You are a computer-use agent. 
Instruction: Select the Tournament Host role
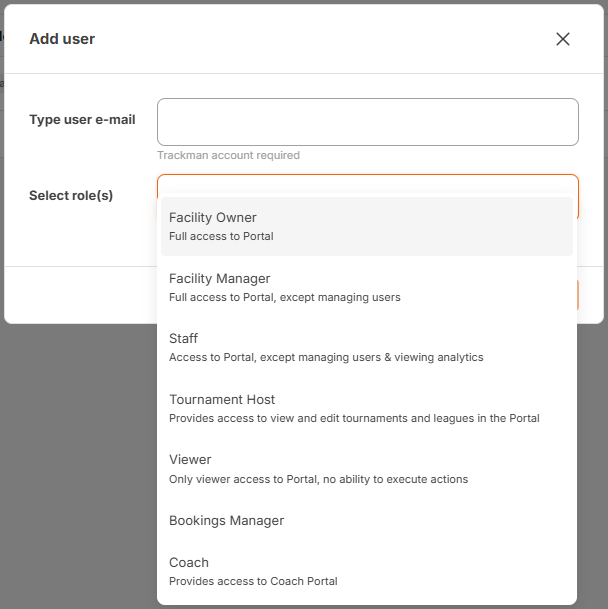click(x=367, y=409)
